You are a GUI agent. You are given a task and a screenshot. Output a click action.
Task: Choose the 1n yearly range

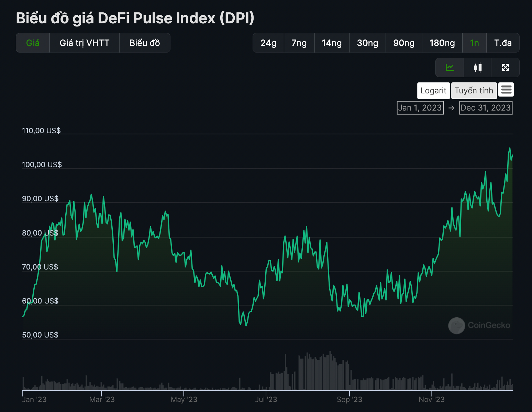coord(475,43)
